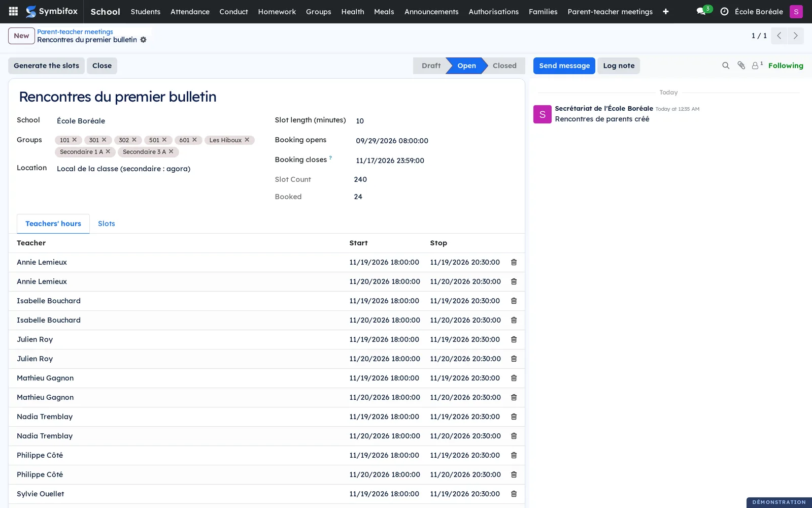Remove group tag 101
This screenshot has height=508, width=812.
pyautogui.click(x=75, y=140)
